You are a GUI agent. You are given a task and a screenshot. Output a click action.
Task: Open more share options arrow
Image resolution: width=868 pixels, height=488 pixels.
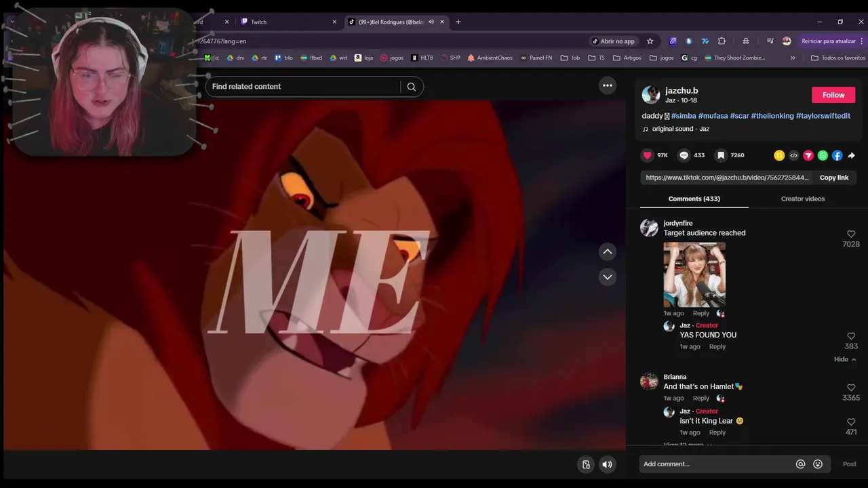click(x=852, y=155)
